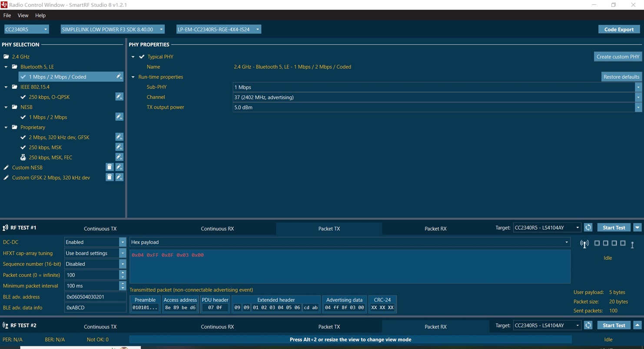Click the 2.4 GHz folder icon
The image size is (644, 349).
pyautogui.click(x=6, y=57)
